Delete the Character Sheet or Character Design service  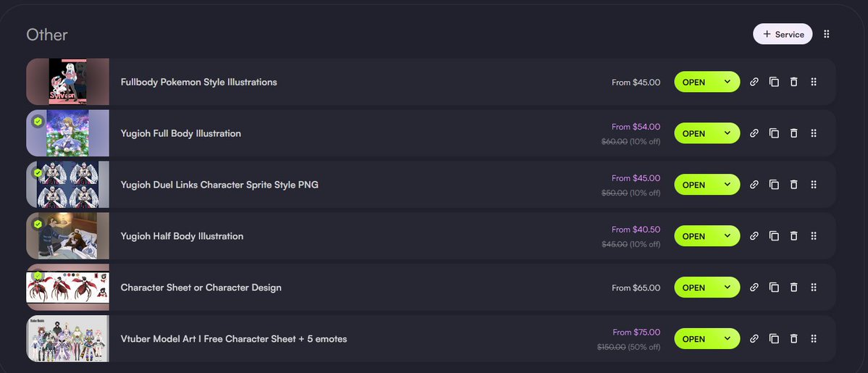tap(794, 287)
